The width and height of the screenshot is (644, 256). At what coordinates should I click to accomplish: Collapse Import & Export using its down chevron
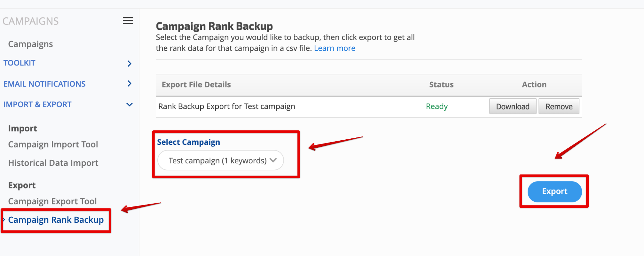point(129,105)
